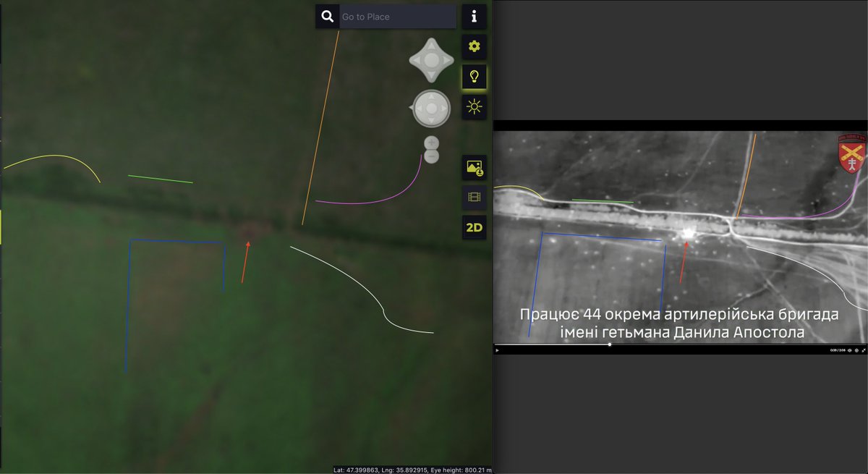Click the zoom out minus control

(x=430, y=155)
